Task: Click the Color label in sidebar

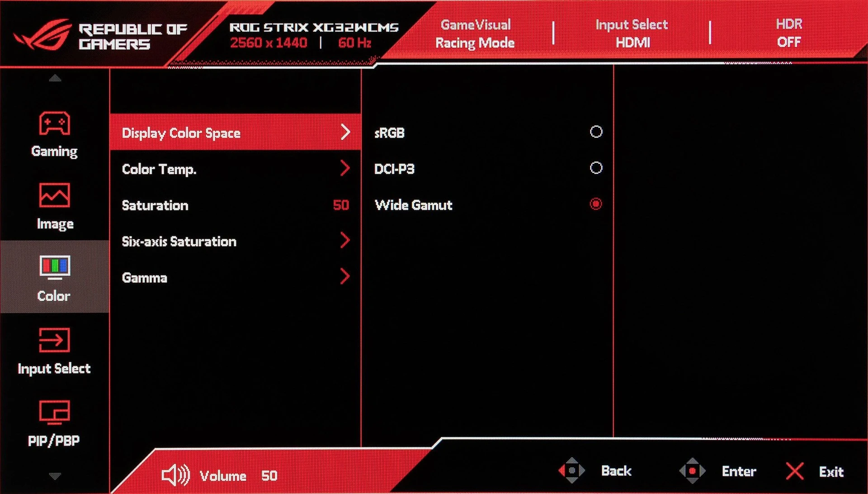Action: coord(54,296)
